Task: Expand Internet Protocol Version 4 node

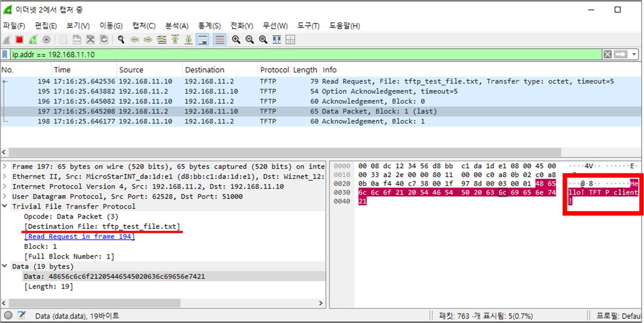Action: 5,187
